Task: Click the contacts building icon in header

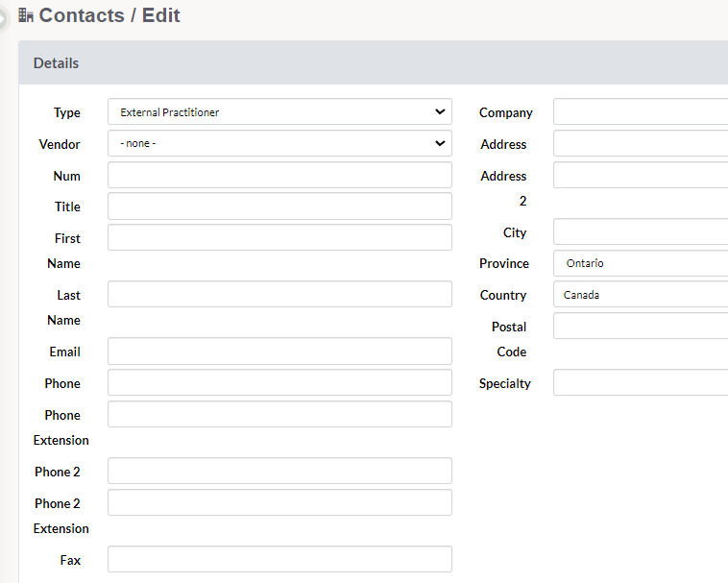Action: pos(26,15)
